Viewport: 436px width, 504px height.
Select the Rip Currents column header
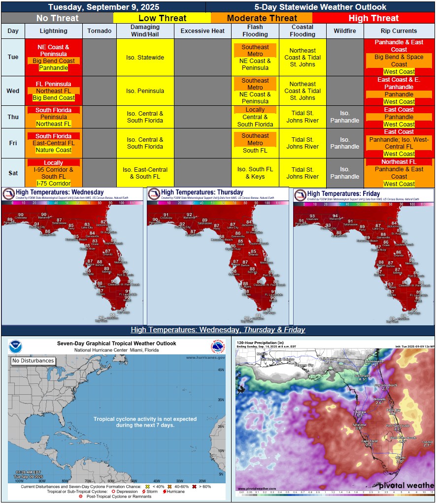[x=399, y=31]
